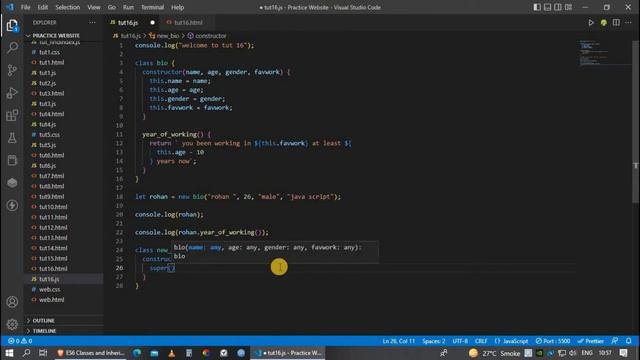Image resolution: width=640 pixels, height=360 pixels.
Task: Open Task View on the taskbar
Action: 43,353
